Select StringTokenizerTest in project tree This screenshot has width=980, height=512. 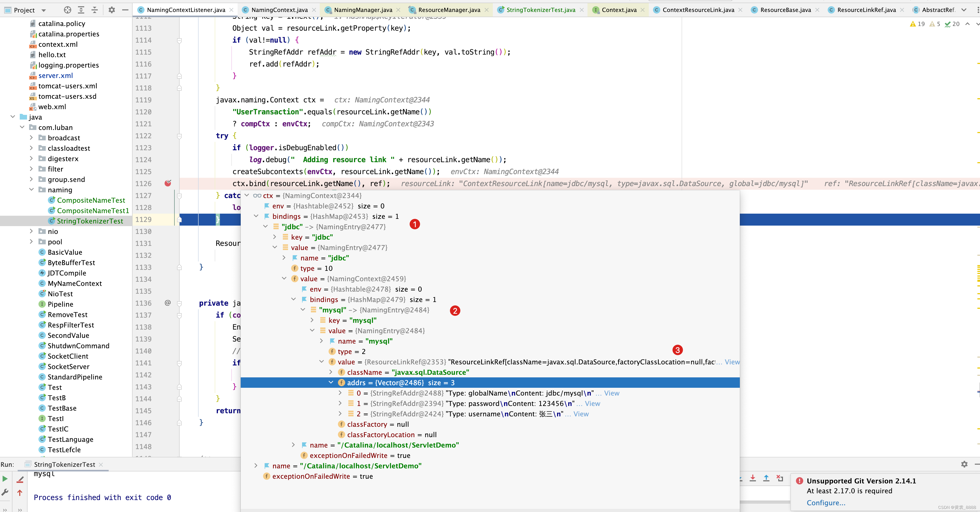(x=90, y=221)
